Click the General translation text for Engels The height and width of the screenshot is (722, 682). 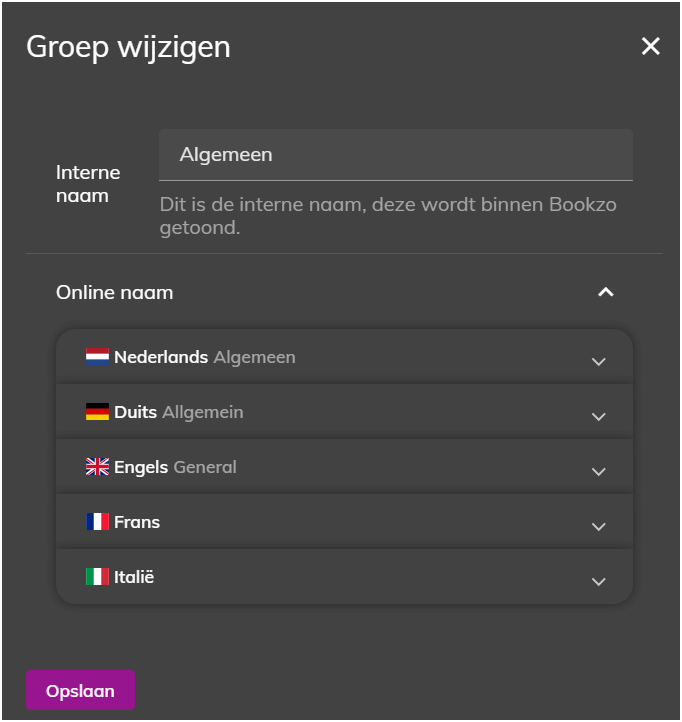[x=205, y=467]
